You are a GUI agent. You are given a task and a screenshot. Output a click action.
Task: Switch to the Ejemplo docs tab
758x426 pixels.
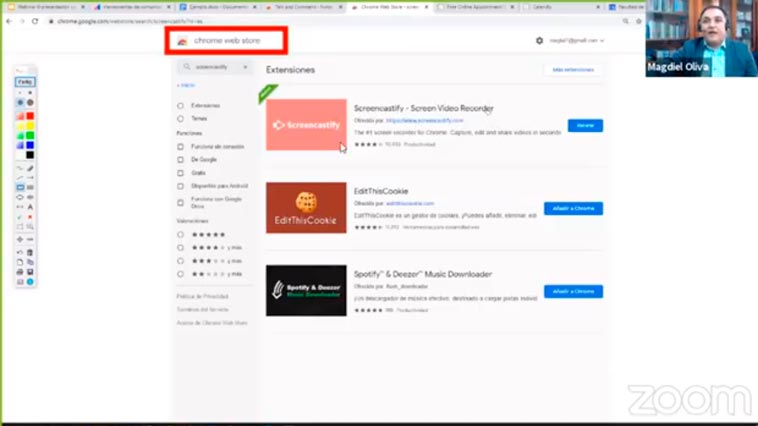coord(218,7)
